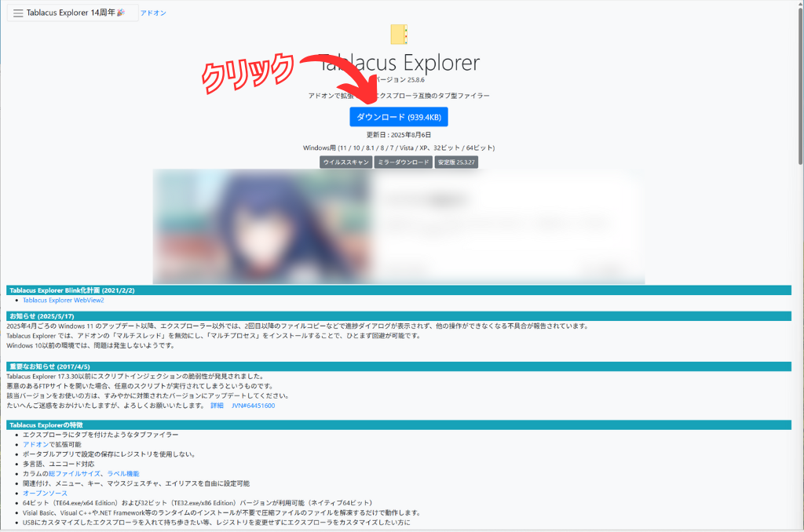Click the blurred screenshot preview image

point(399,226)
